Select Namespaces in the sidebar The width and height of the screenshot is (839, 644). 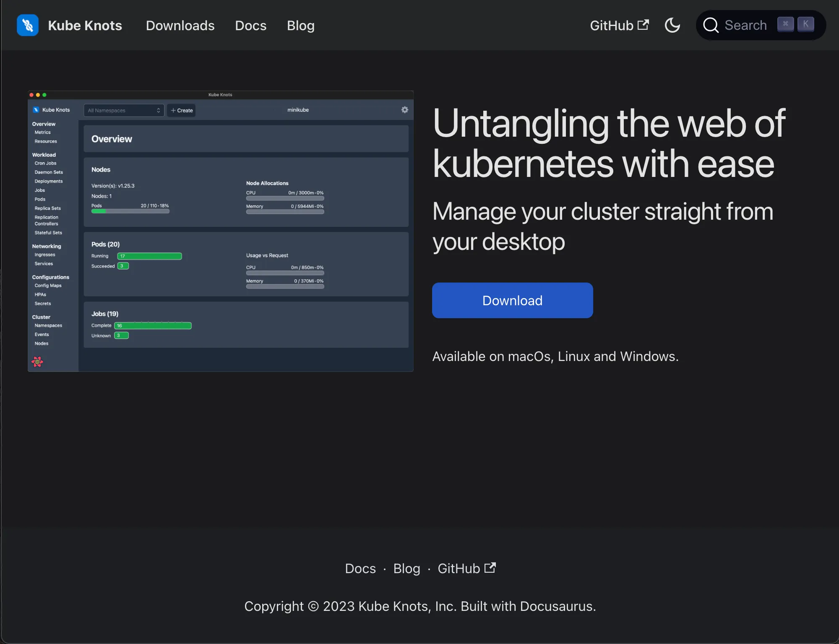48,325
